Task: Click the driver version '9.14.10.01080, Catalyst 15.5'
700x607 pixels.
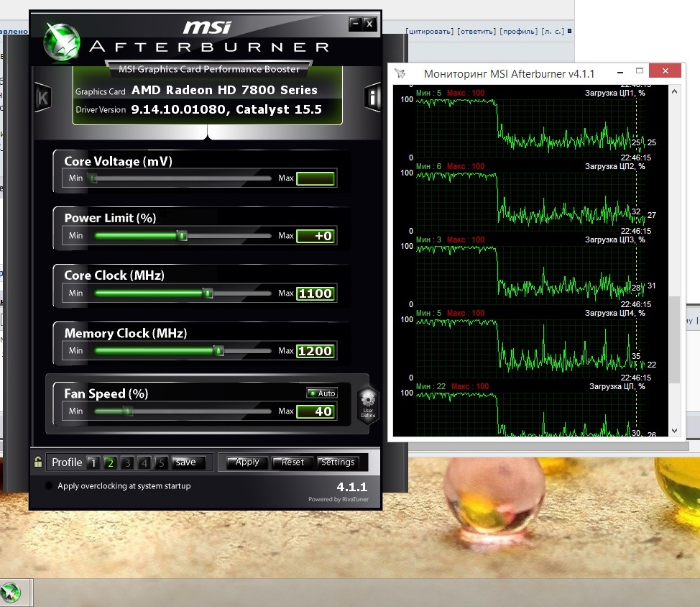Action: [226, 109]
